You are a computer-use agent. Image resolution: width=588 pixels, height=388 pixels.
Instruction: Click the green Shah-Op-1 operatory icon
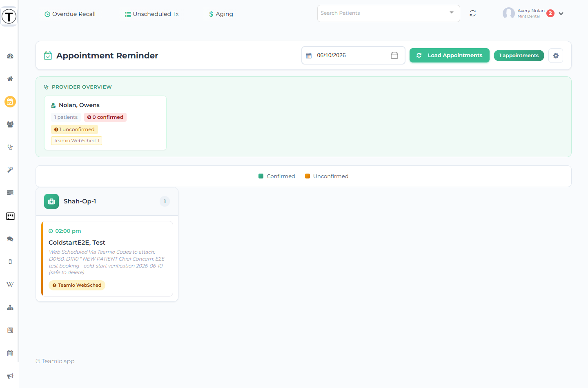(x=51, y=201)
